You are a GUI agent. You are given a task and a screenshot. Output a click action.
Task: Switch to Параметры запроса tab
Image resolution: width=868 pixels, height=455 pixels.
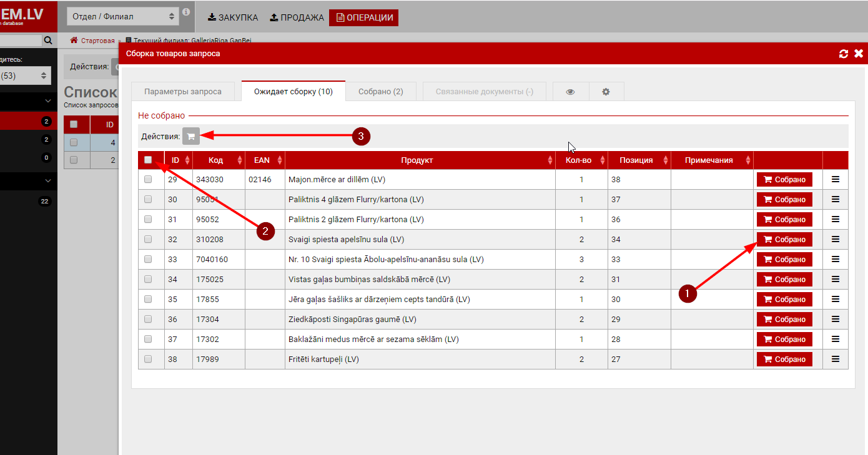coord(183,92)
